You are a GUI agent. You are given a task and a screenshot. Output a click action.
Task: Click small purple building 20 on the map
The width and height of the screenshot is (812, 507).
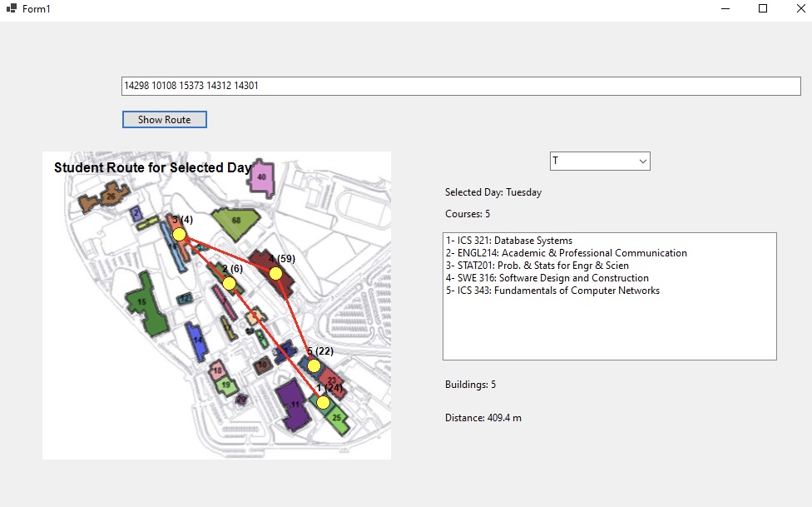pyautogui.click(x=241, y=399)
